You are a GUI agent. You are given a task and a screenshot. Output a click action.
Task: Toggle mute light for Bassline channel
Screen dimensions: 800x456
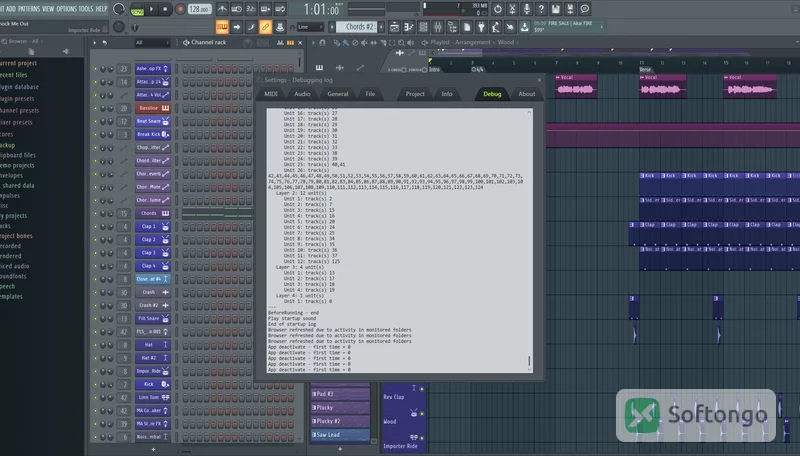[95, 108]
